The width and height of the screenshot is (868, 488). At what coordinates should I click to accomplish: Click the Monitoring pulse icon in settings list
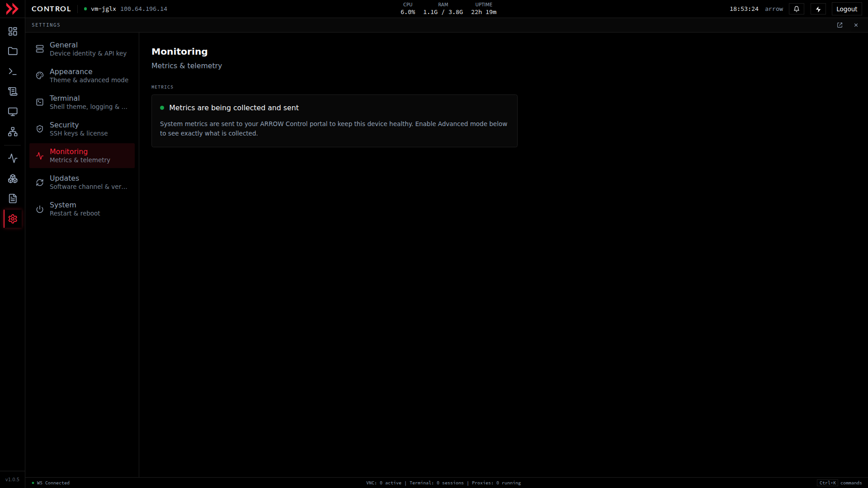(40, 156)
